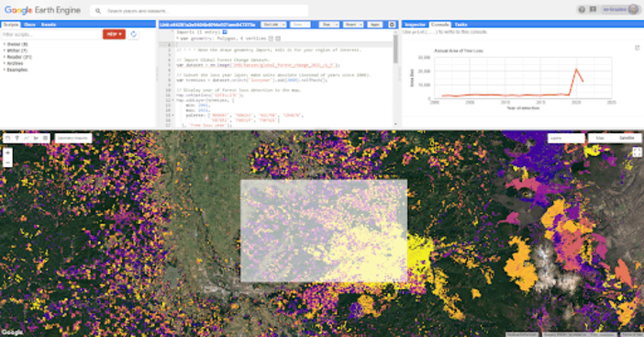Click the Google Earth Engine logo
The height and width of the screenshot is (337, 644).
tap(43, 10)
